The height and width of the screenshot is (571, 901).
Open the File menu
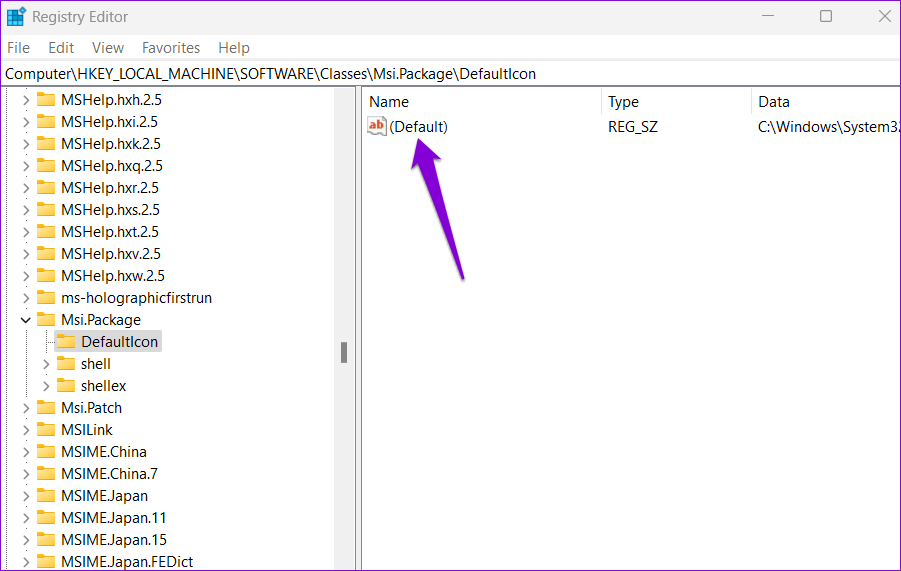point(19,48)
